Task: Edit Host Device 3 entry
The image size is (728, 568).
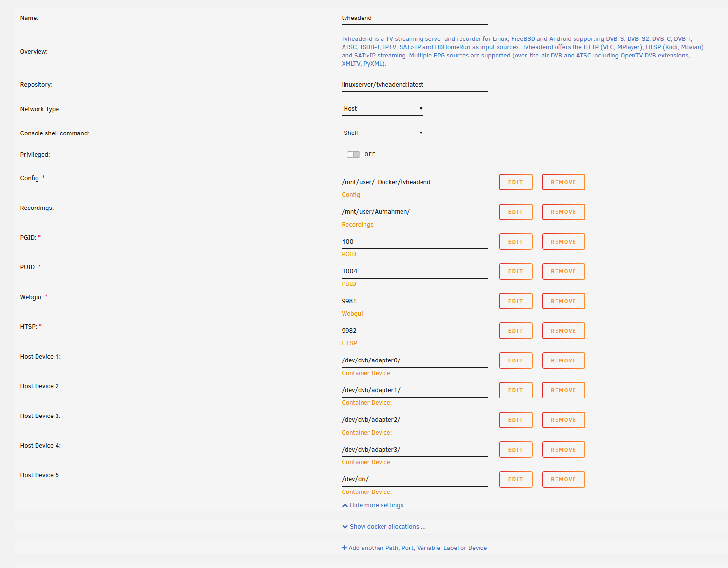Action: 516,420
